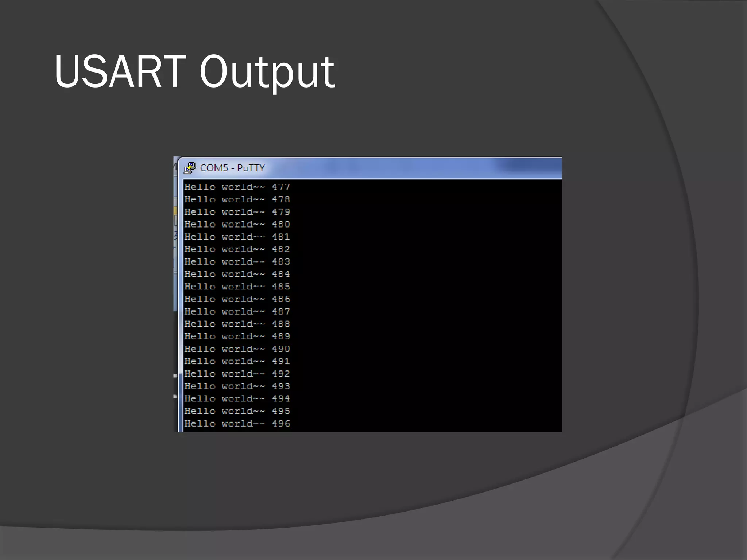Select the line 'Hello world~~ 481'

click(237, 237)
